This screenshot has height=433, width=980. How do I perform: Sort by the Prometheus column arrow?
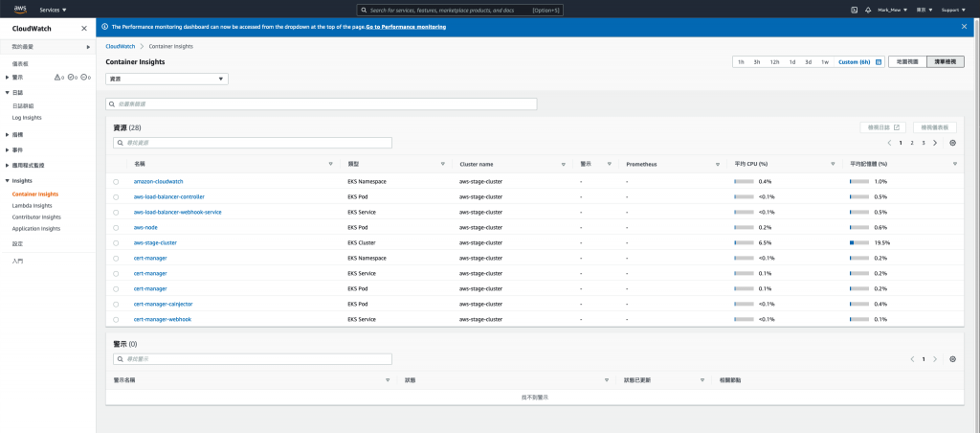point(718,164)
